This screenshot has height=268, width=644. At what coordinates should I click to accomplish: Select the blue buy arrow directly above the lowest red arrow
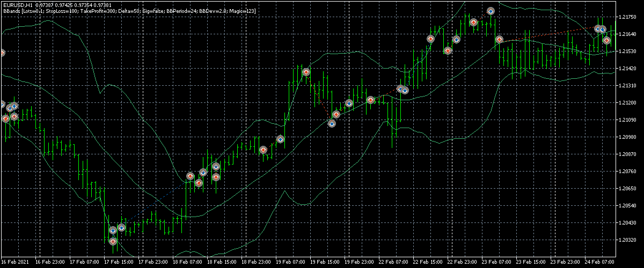coord(113,230)
